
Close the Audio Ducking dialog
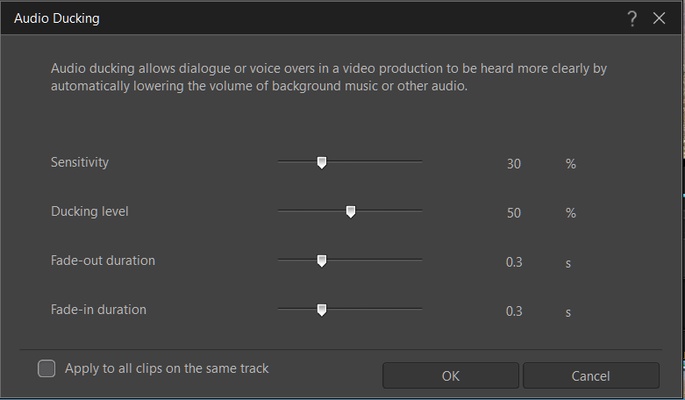tap(659, 18)
